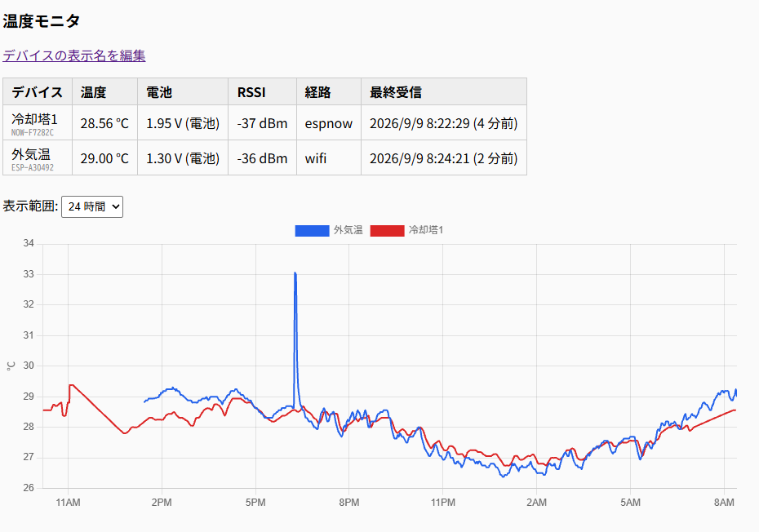Click the 30 y-axis label

tap(29, 366)
